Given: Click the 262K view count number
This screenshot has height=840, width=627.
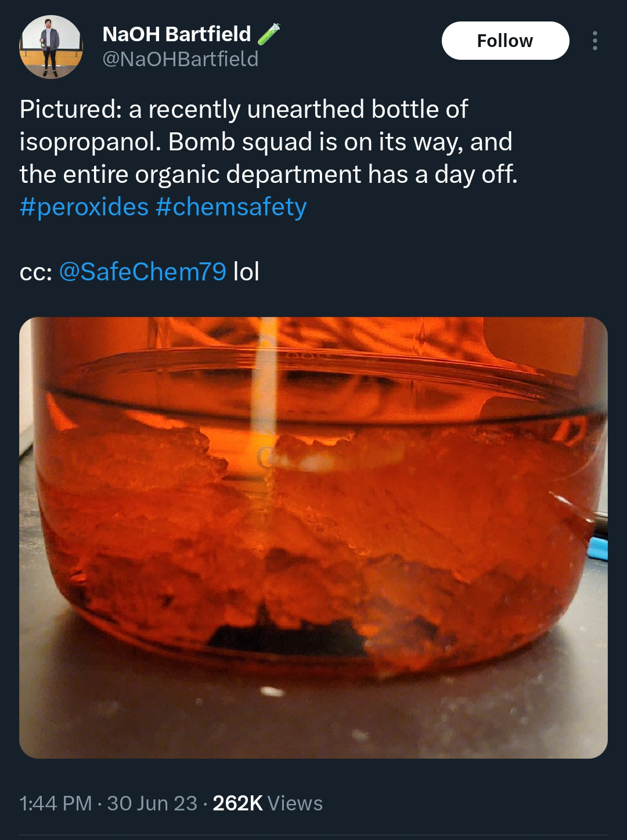Looking at the screenshot, I should pyautogui.click(x=238, y=803).
